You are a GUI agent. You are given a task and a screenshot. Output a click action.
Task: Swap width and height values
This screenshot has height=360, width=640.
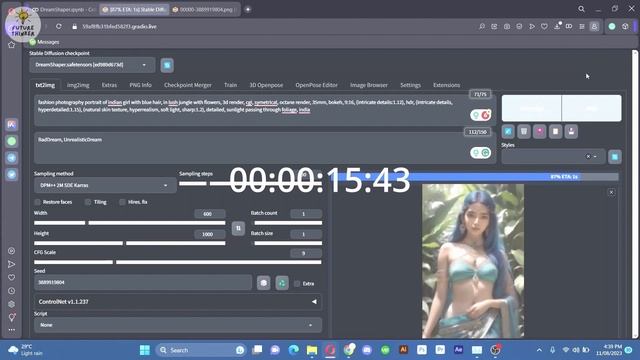[238, 228]
